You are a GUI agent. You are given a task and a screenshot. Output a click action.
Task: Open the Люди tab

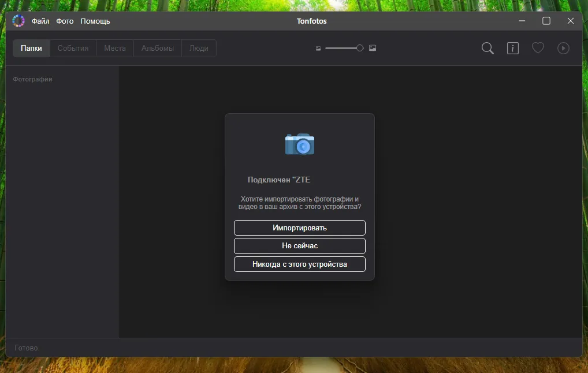[199, 49]
